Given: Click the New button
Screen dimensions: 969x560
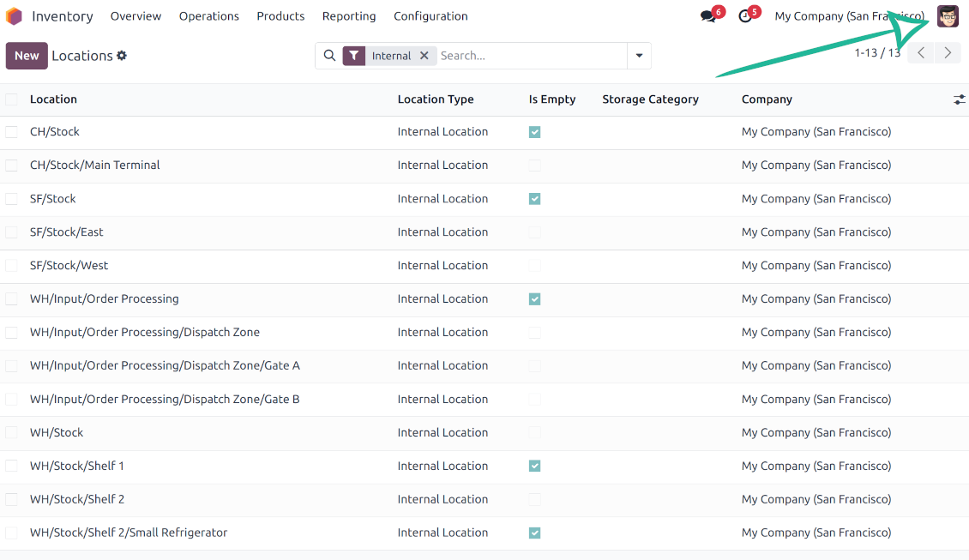Looking at the screenshot, I should click(27, 56).
